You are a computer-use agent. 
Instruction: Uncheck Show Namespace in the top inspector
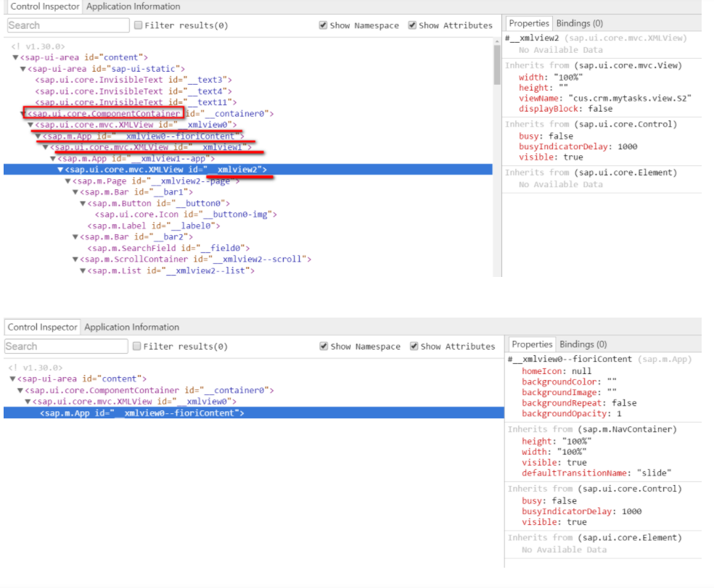322,25
